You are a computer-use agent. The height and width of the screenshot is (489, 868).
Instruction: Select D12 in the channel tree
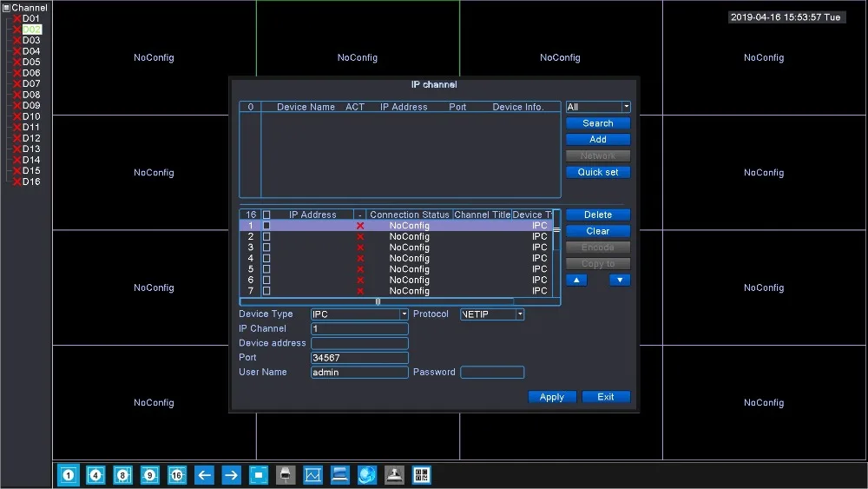coord(31,138)
